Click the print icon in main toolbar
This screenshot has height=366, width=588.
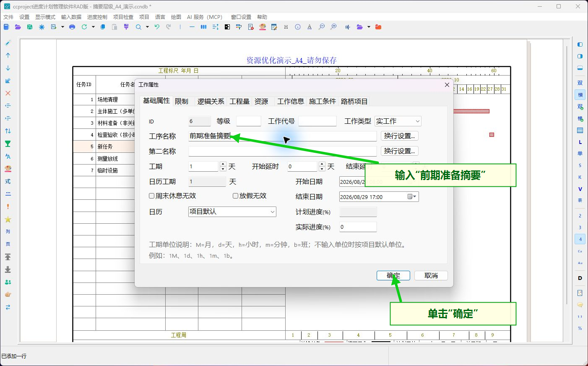[72, 27]
